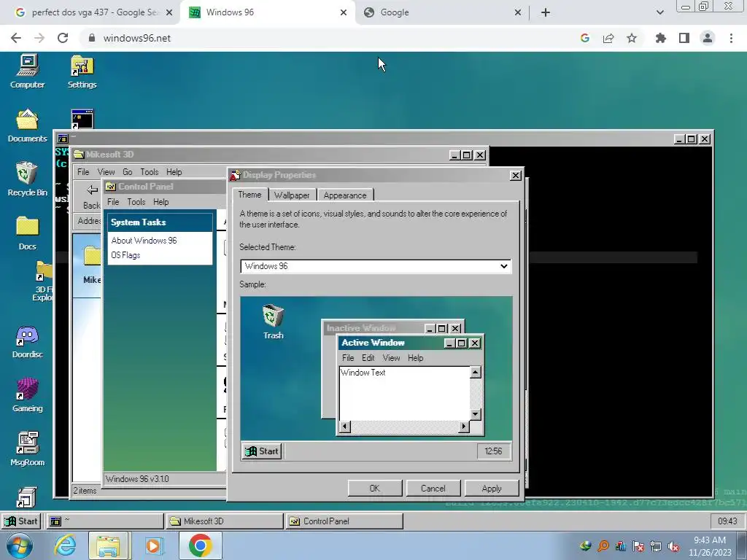This screenshot has width=747, height=560.
Task: Switch to the Appearance tab
Action: tap(345, 195)
